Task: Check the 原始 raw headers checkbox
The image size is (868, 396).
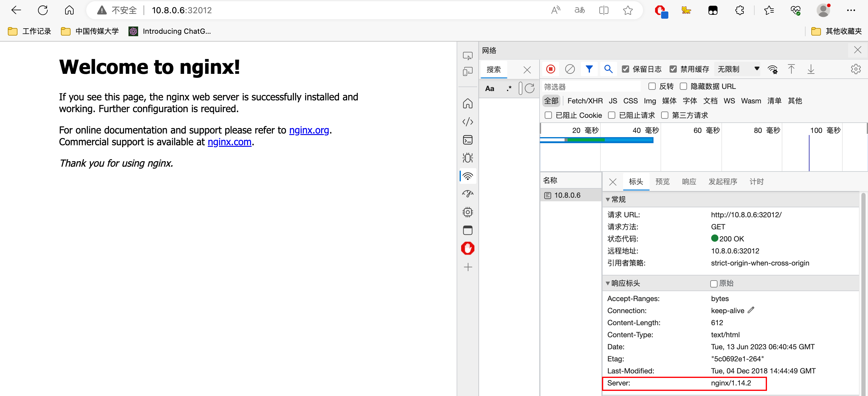Action: coord(714,284)
